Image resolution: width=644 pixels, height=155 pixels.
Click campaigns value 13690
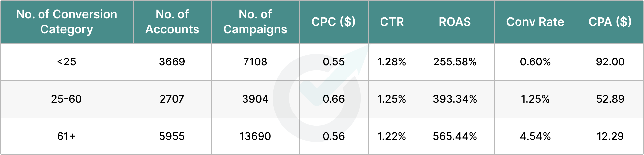[255, 136]
